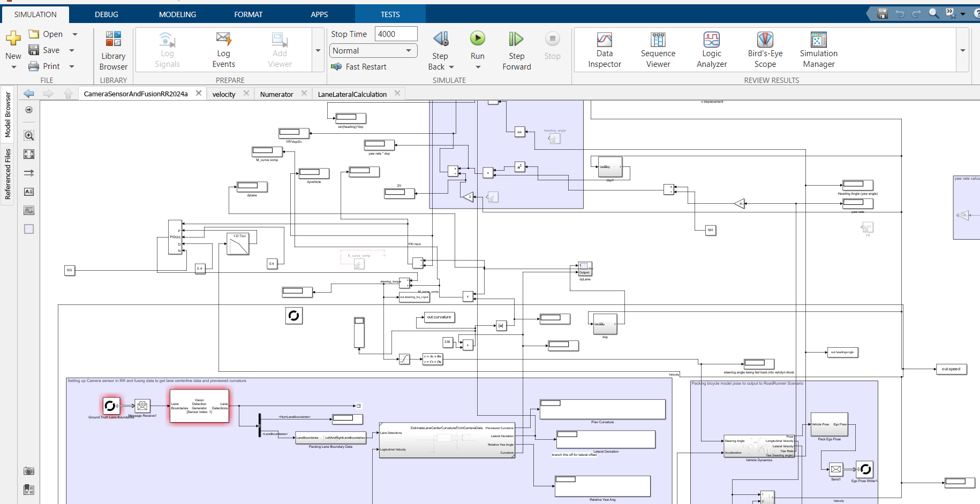
Task: Expand the Prepare gallery
Action: (318, 50)
